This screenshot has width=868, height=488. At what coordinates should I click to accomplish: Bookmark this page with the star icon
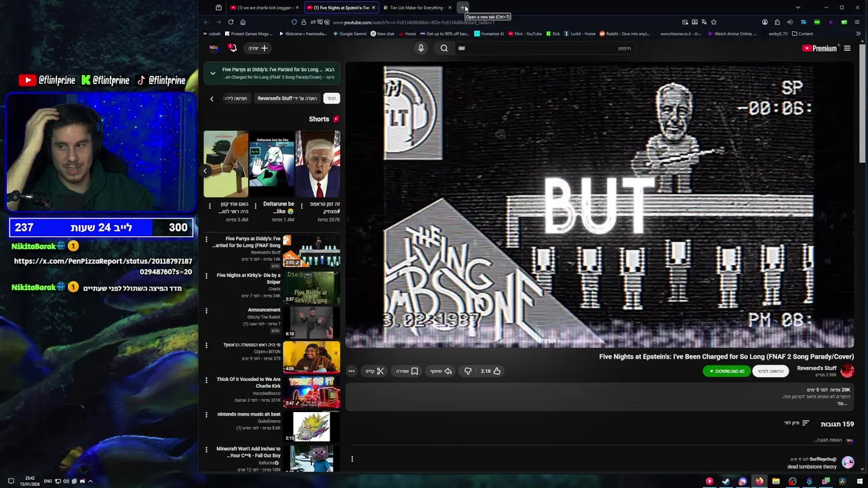713,22
